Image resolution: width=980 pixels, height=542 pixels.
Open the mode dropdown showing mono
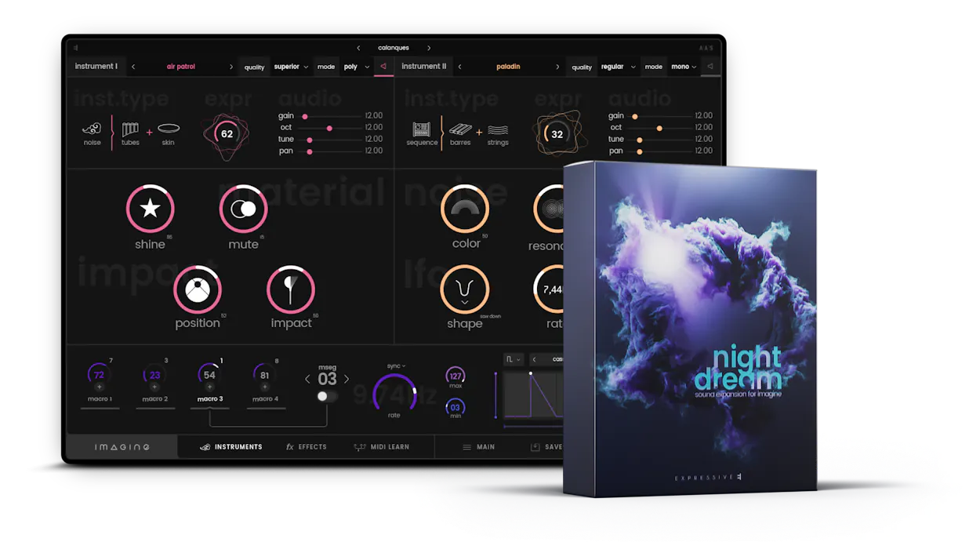(684, 67)
